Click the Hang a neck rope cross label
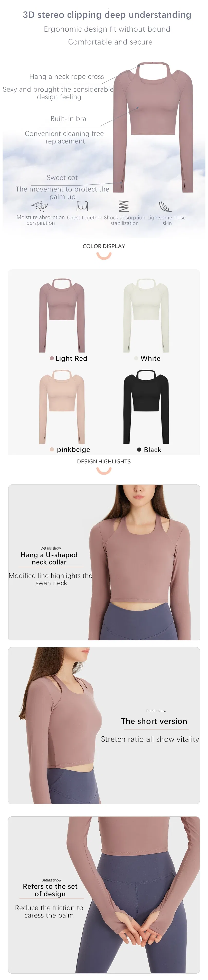 pos(67,76)
